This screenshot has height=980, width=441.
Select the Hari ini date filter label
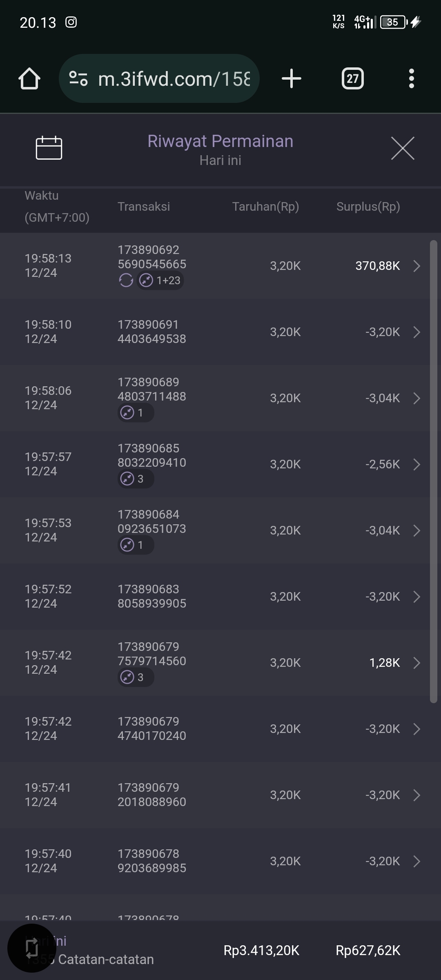tap(220, 160)
